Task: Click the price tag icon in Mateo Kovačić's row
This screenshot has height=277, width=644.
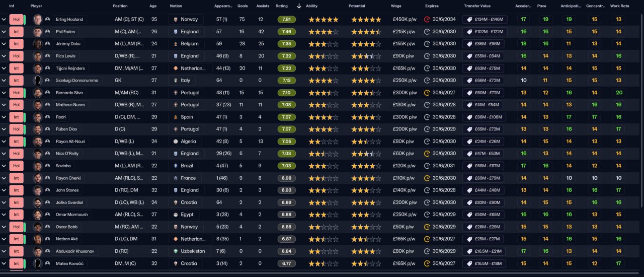Action: [469, 263]
